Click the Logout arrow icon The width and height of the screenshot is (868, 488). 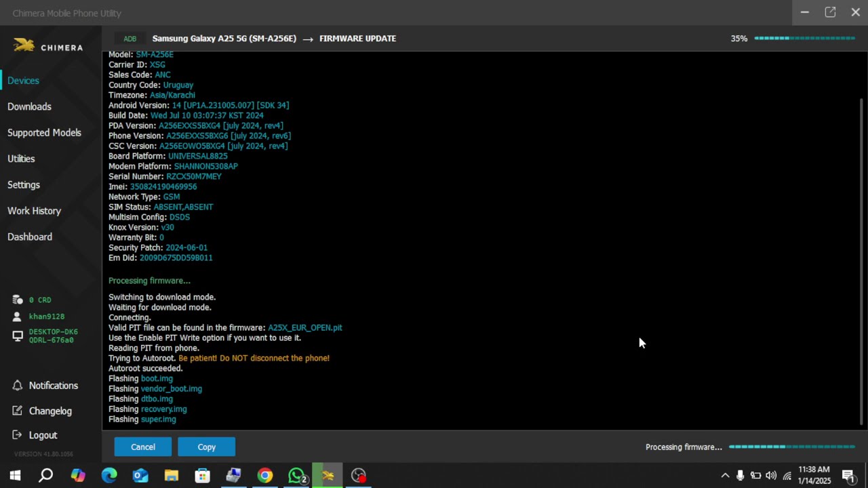(18, 435)
